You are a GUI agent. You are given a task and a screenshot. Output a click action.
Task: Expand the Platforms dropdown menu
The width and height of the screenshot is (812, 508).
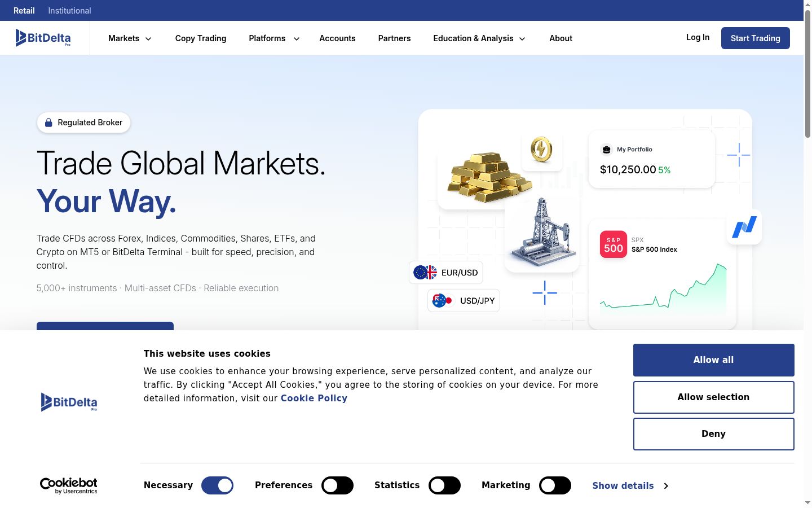coord(274,38)
